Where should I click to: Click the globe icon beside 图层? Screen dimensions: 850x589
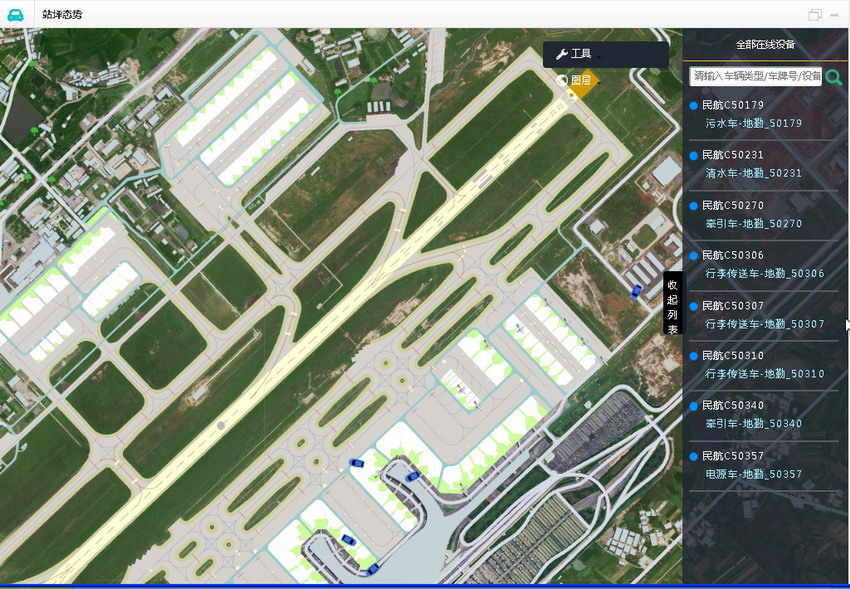562,80
